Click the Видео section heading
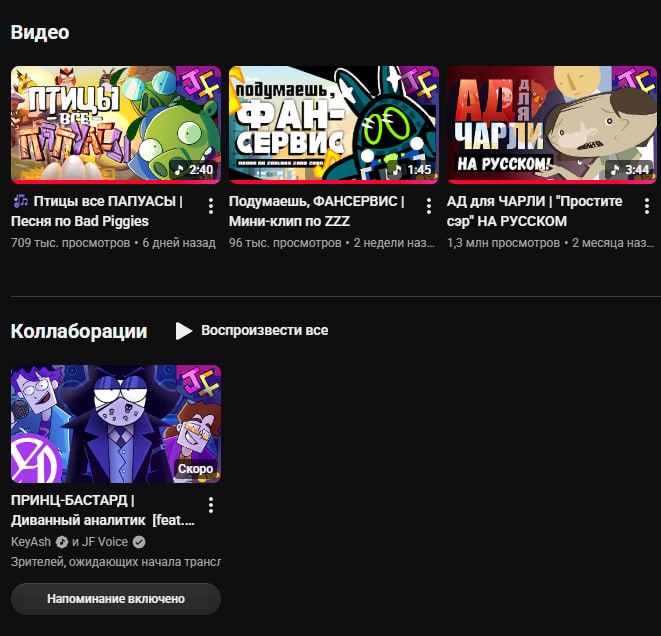This screenshot has height=636, width=661. tap(40, 32)
